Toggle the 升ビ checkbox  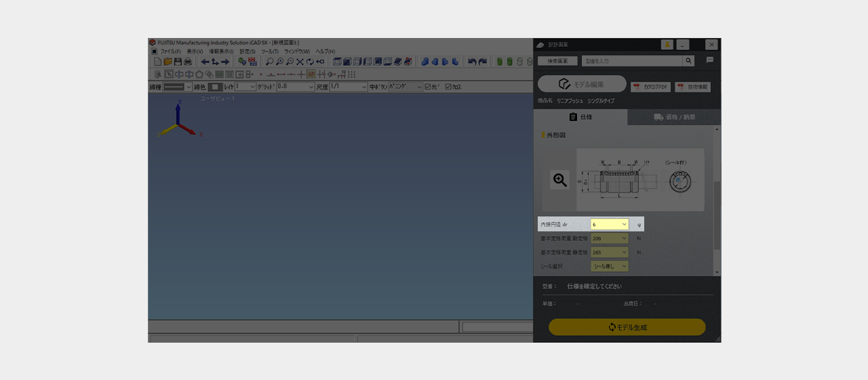click(428, 87)
